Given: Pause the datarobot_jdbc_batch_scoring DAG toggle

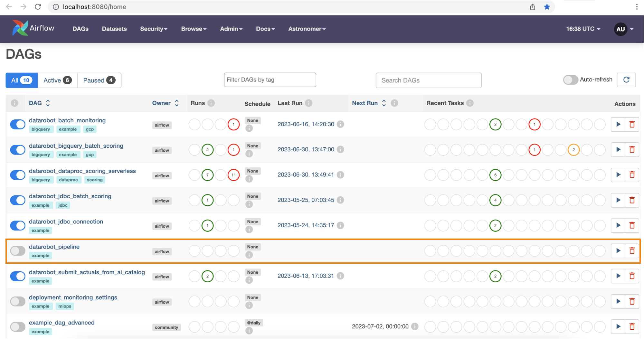Looking at the screenshot, I should 18,200.
